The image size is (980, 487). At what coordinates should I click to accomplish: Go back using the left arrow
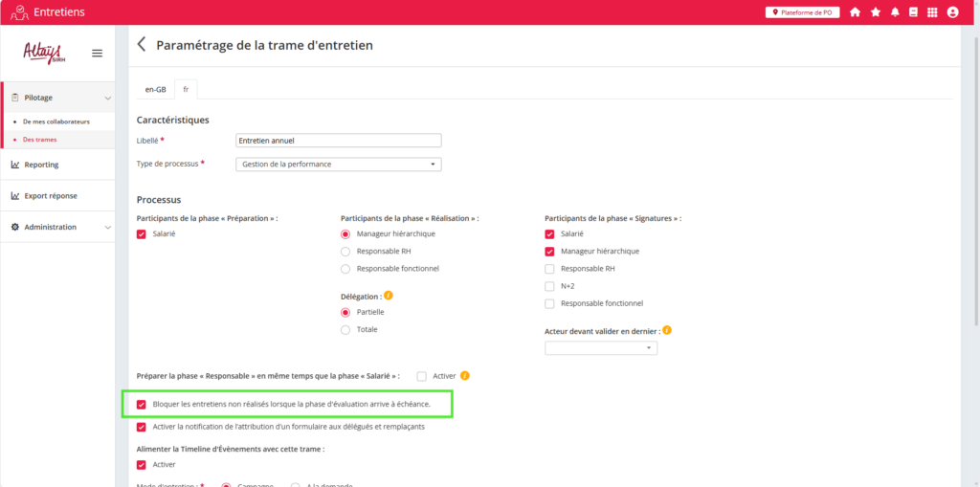142,45
